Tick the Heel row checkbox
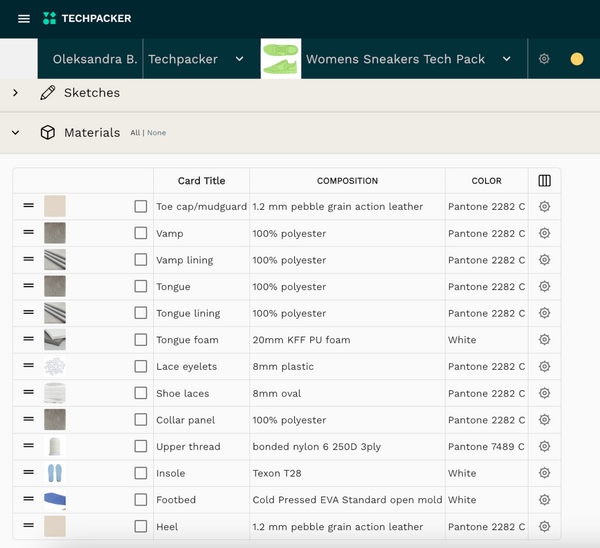The width and height of the screenshot is (600, 548). [x=141, y=526]
